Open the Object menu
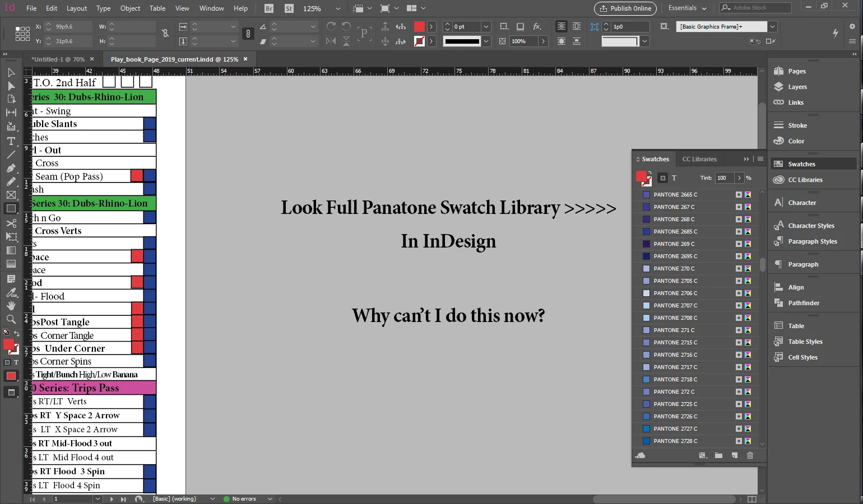 click(x=130, y=8)
